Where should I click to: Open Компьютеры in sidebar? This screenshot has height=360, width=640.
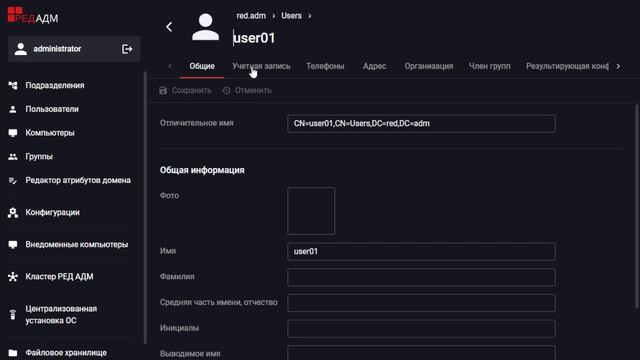click(50, 133)
